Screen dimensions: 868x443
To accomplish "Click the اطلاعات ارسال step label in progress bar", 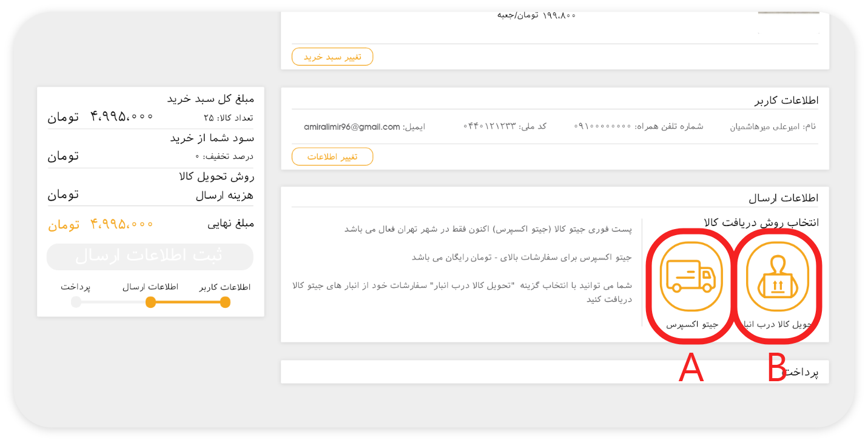I will point(150,287).
